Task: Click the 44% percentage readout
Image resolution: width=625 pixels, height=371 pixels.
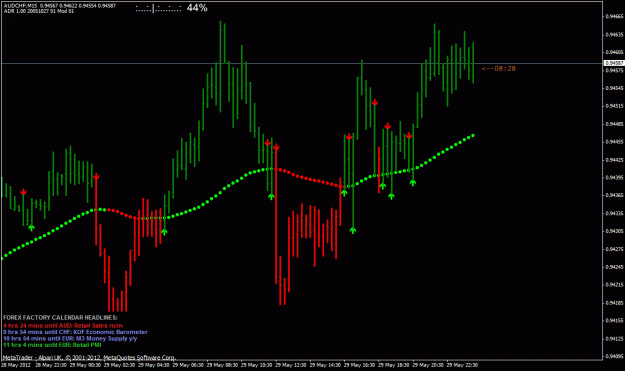Action: click(197, 8)
